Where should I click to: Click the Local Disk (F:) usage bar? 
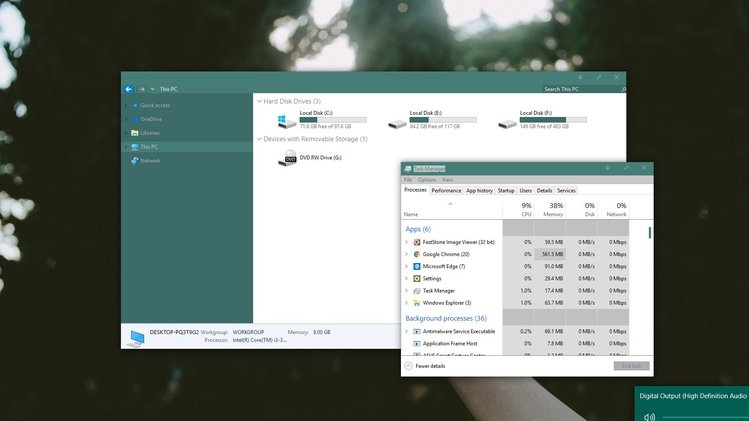tap(553, 120)
